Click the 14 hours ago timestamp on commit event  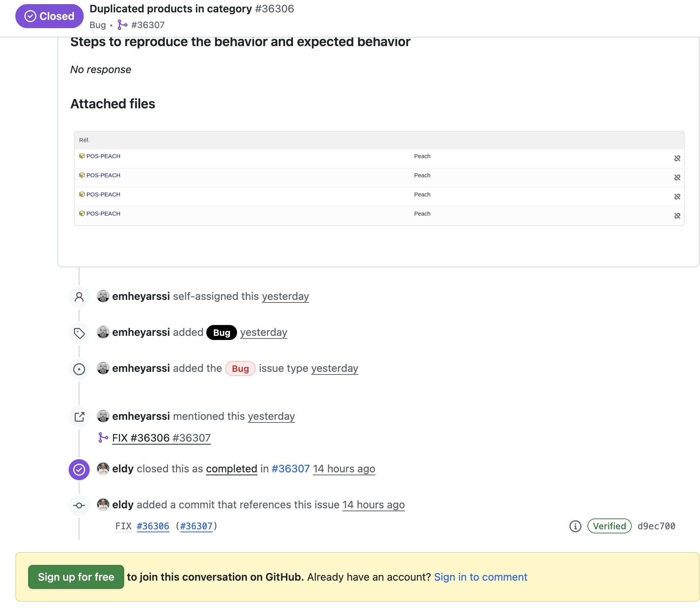tap(373, 505)
